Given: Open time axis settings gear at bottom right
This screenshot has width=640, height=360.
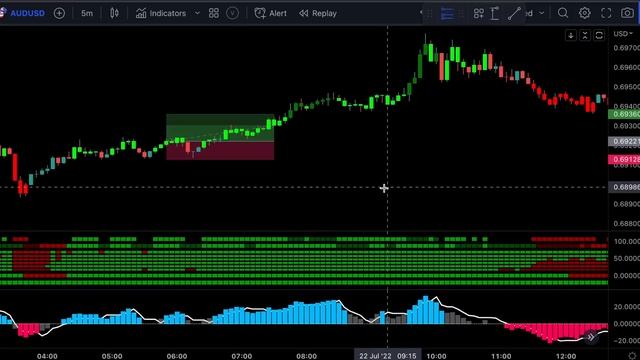Looking at the screenshot, I should point(632,356).
